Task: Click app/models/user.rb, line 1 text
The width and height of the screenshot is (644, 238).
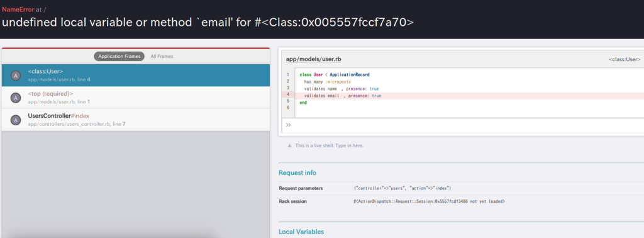Action: pyautogui.click(x=58, y=101)
